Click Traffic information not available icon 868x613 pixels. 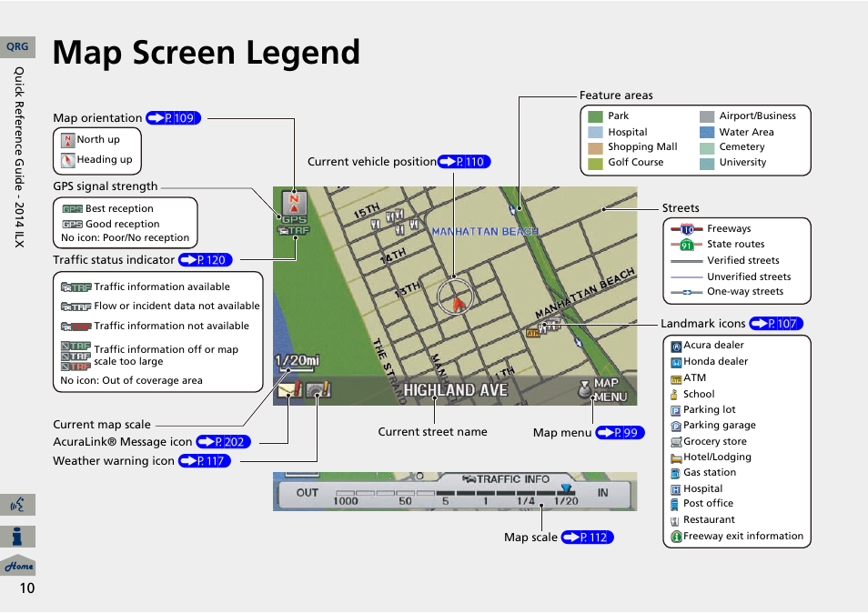click(x=76, y=327)
